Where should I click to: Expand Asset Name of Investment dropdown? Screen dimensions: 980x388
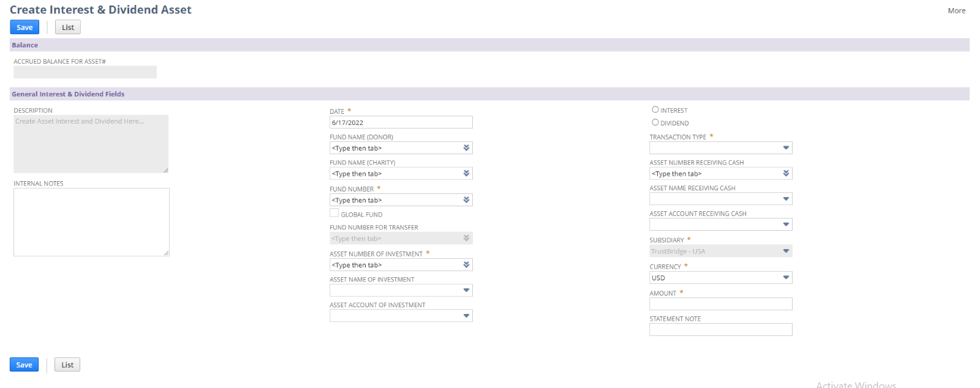466,291
